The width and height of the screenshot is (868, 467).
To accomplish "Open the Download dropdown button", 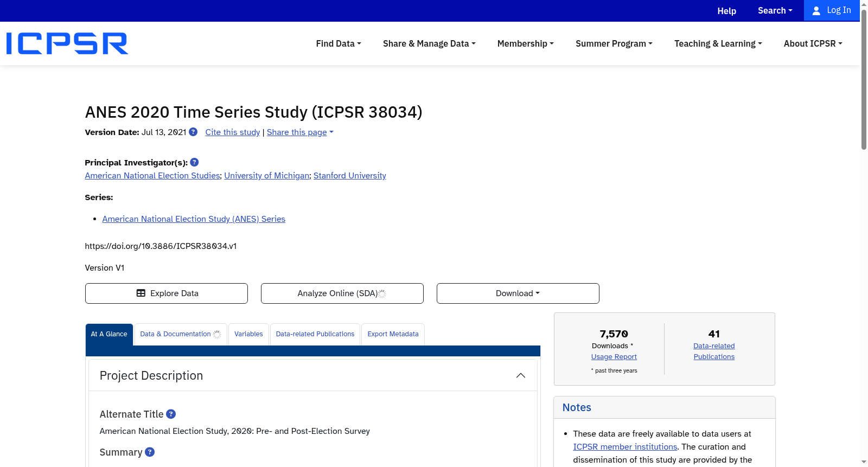I will pyautogui.click(x=518, y=293).
